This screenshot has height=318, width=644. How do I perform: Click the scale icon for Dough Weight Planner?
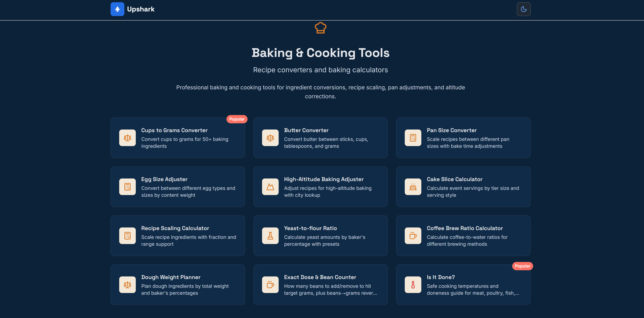pyautogui.click(x=127, y=285)
